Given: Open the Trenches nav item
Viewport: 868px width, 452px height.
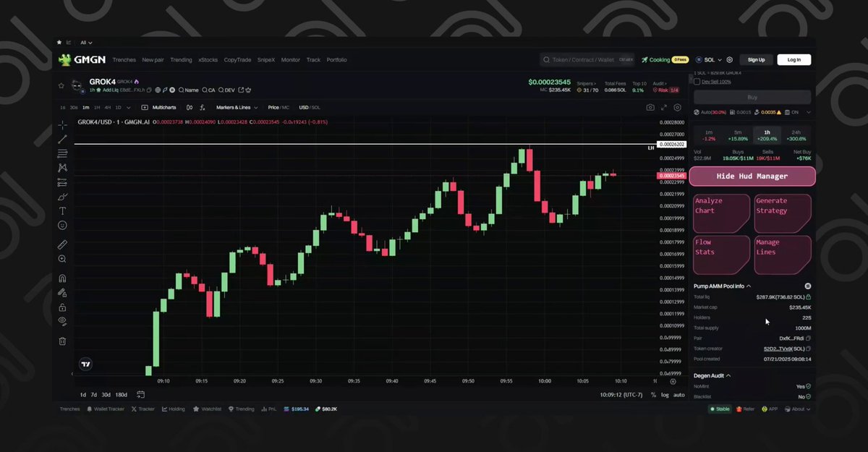Looking at the screenshot, I should (x=124, y=60).
